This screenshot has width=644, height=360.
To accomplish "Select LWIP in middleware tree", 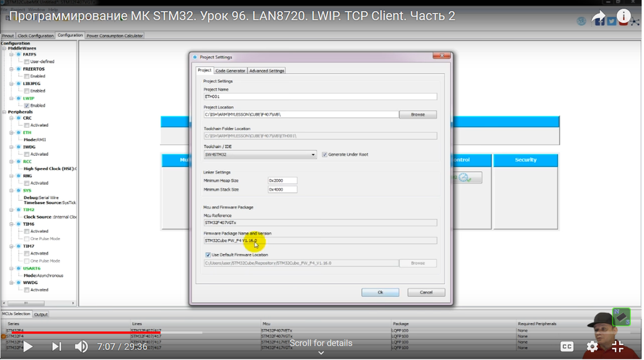I will tap(28, 99).
